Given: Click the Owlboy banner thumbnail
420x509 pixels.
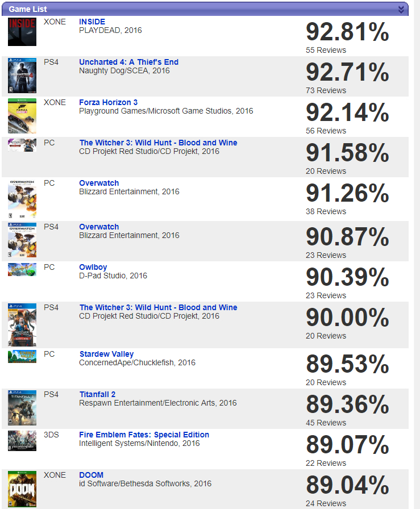Looking at the screenshot, I should (22, 269).
